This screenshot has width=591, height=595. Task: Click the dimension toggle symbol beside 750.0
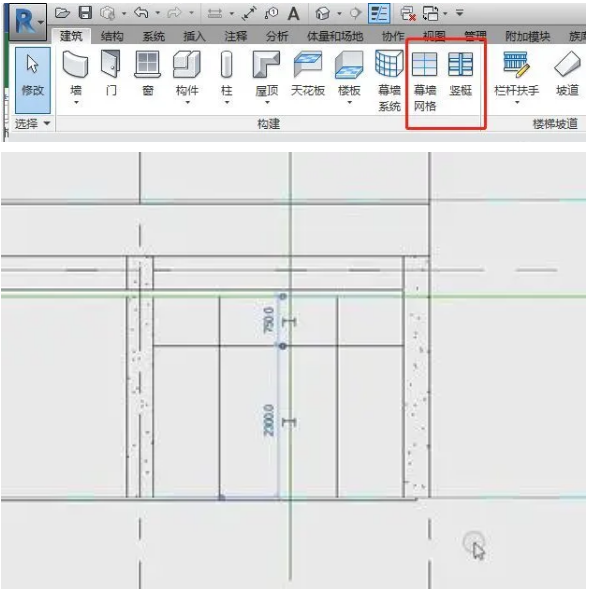coord(289,323)
